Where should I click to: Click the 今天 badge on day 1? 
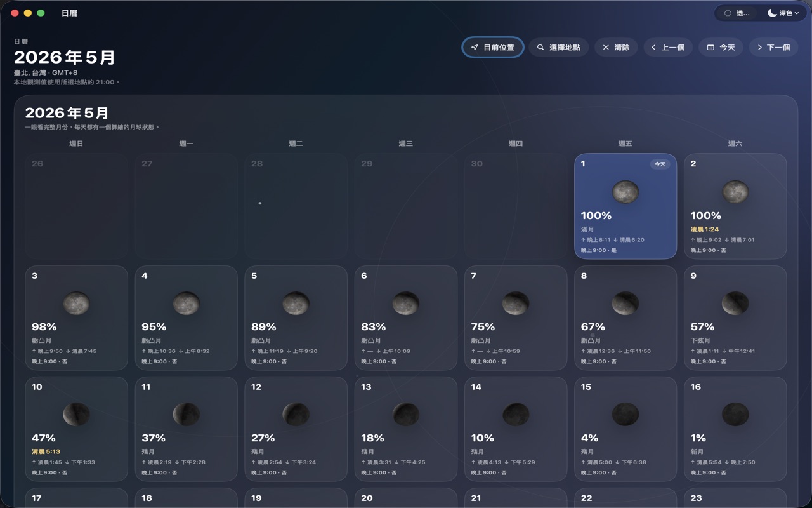tap(660, 164)
